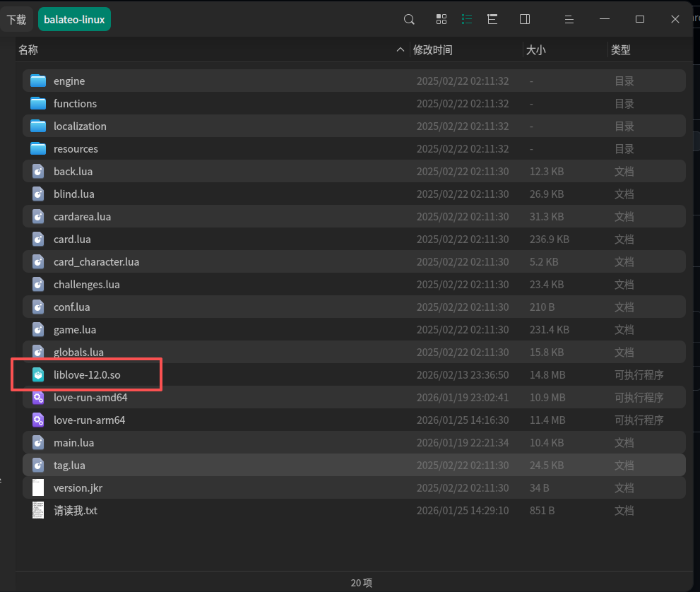This screenshot has height=592, width=700.
Task: Click the card_character.lua file icon
Action: [x=38, y=262]
